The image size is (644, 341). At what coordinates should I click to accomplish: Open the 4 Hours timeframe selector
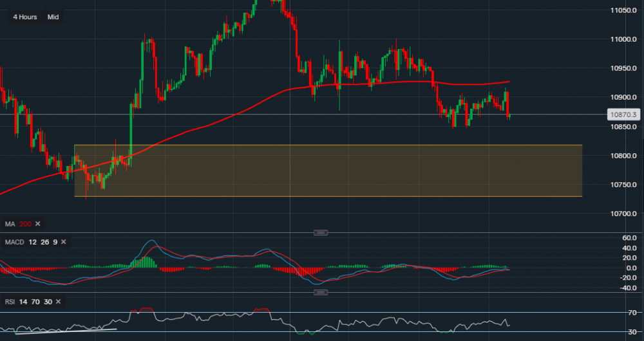(23, 17)
